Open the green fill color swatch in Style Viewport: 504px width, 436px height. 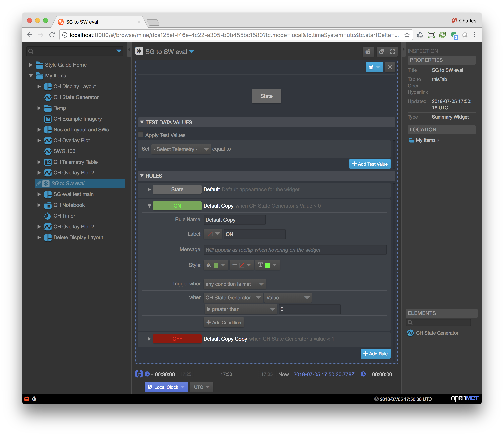coord(216,265)
